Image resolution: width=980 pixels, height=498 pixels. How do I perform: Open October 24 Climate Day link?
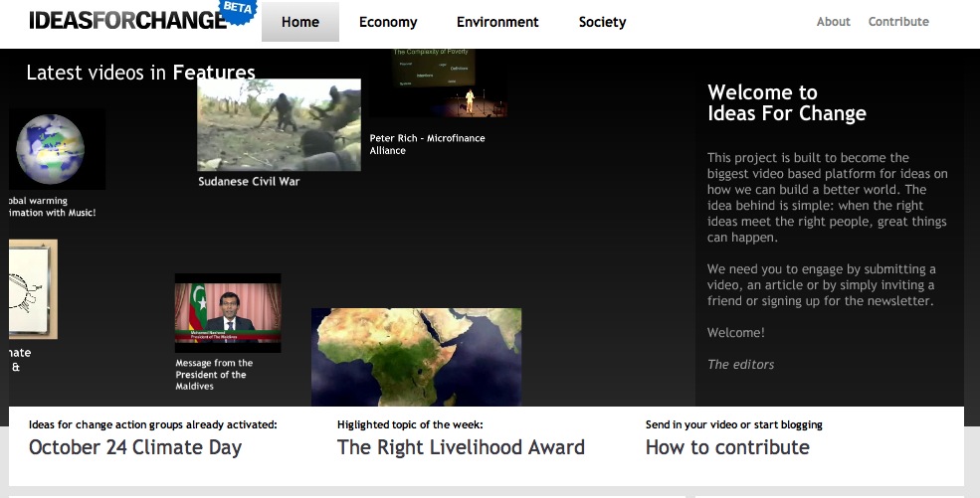tap(135, 447)
